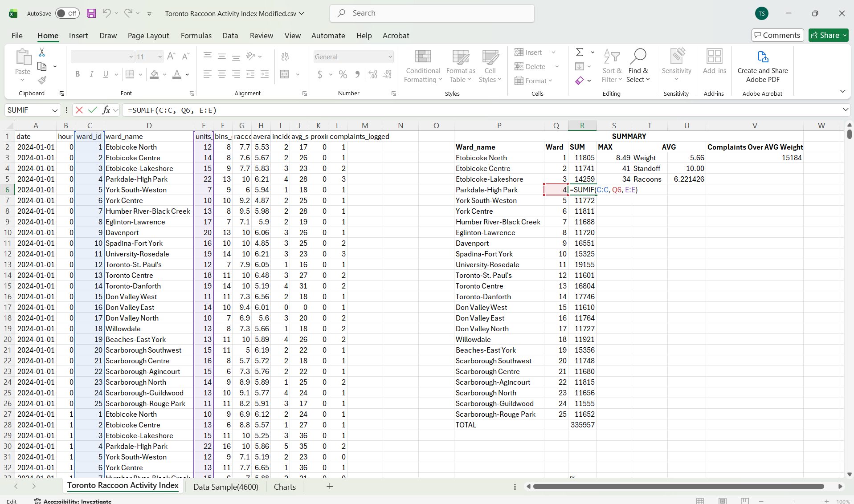Click the Merge & Center icon
The width and height of the screenshot is (854, 504).
point(285,74)
